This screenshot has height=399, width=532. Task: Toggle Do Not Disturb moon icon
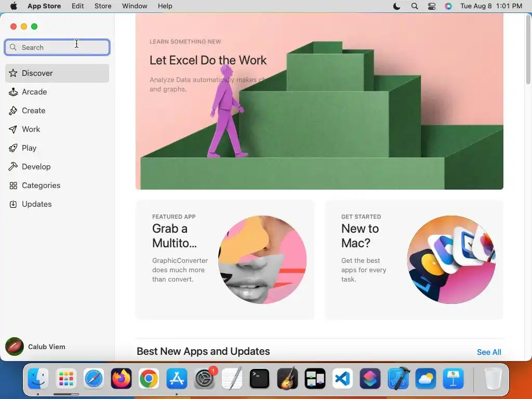tap(396, 6)
